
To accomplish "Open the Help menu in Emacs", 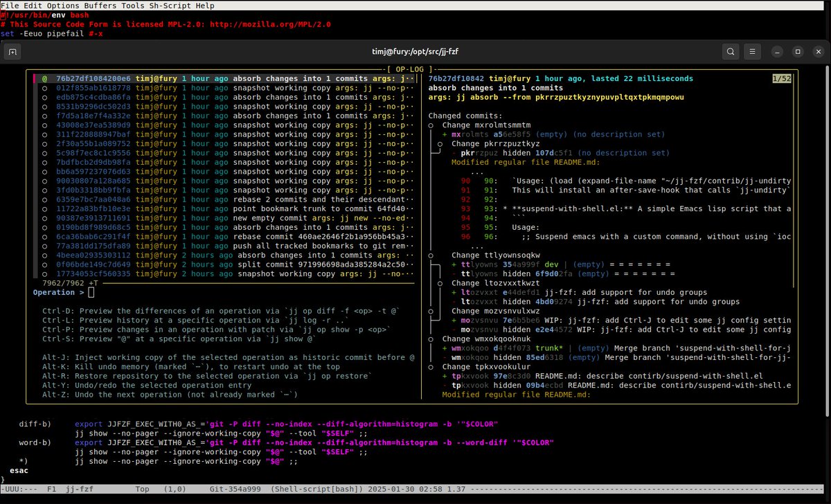I will [x=204, y=6].
